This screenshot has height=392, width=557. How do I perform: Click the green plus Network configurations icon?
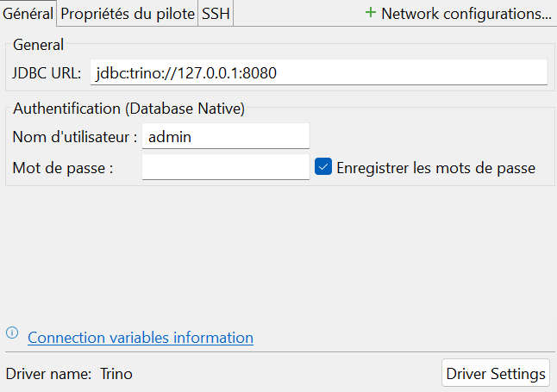pyautogui.click(x=371, y=13)
